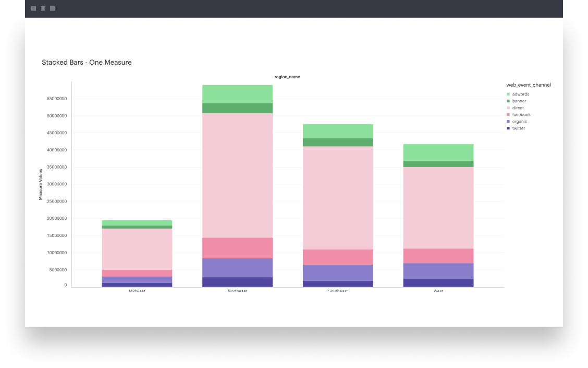Click the adwords legend color swatch
588x368 pixels.
(x=508, y=94)
